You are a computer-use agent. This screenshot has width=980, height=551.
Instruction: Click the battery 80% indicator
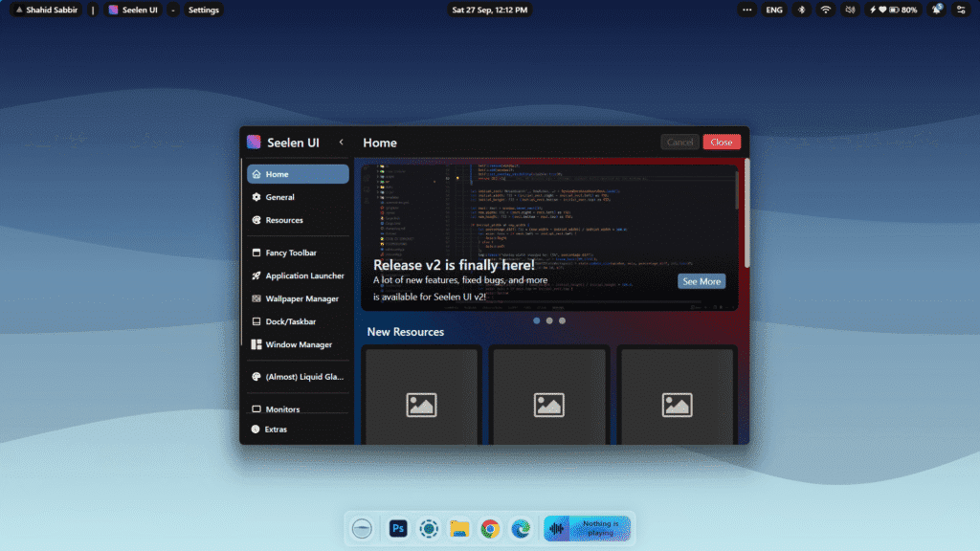click(x=894, y=10)
